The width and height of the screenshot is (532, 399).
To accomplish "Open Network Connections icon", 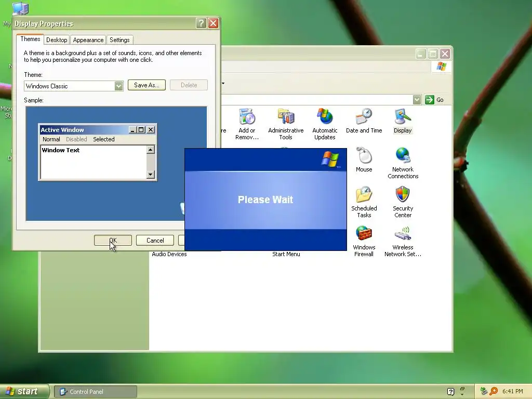I will 403,163.
